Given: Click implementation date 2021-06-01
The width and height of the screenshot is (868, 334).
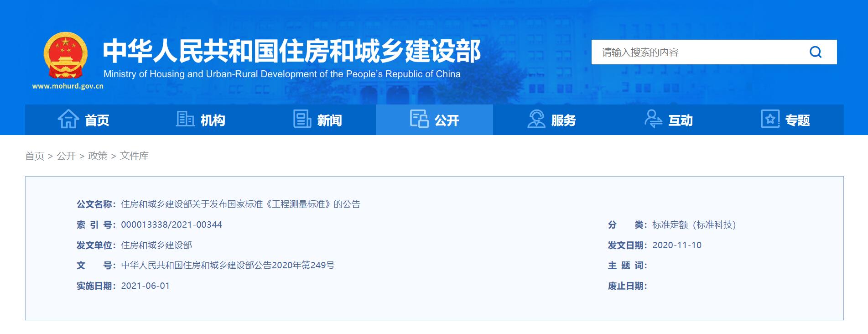Looking at the screenshot, I should 145,286.
